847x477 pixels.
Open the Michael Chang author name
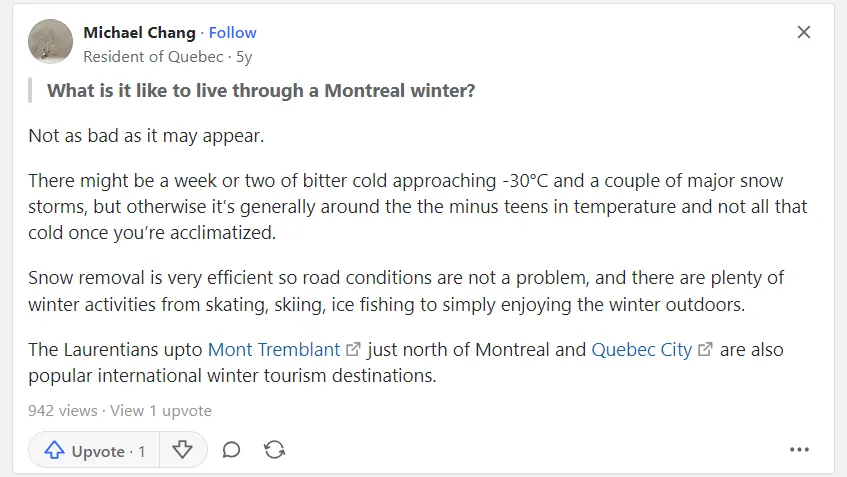[139, 33]
